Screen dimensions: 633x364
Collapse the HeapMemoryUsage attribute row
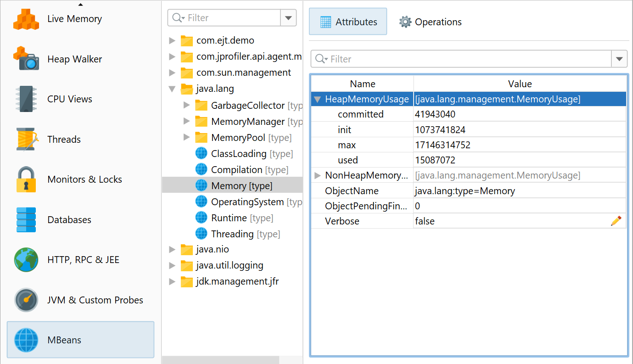coord(318,99)
